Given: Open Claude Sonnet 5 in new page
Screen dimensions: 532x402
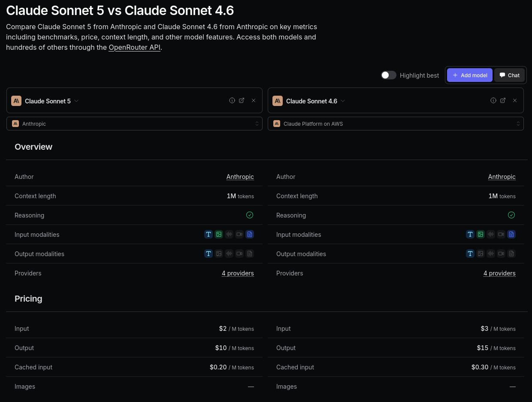Looking at the screenshot, I should (242, 100).
